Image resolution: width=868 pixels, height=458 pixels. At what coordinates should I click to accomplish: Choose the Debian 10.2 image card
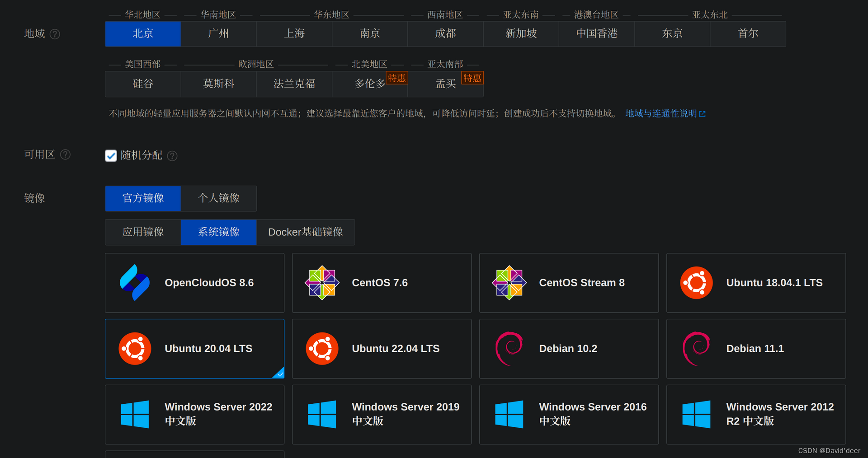[x=569, y=349]
